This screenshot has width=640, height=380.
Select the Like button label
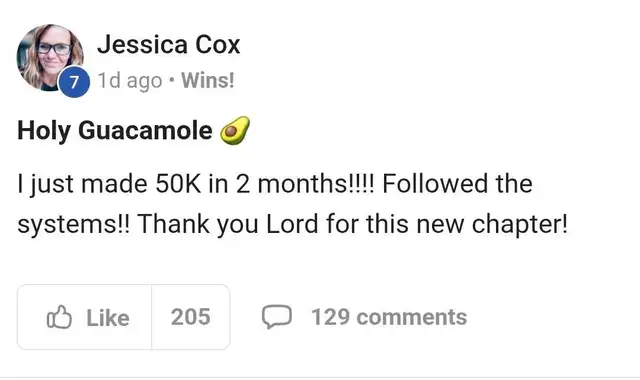(108, 318)
